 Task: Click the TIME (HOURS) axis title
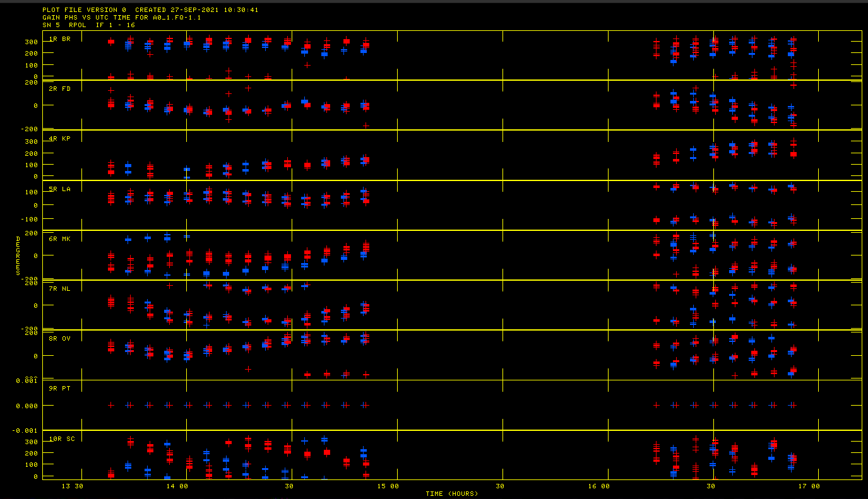(x=451, y=493)
